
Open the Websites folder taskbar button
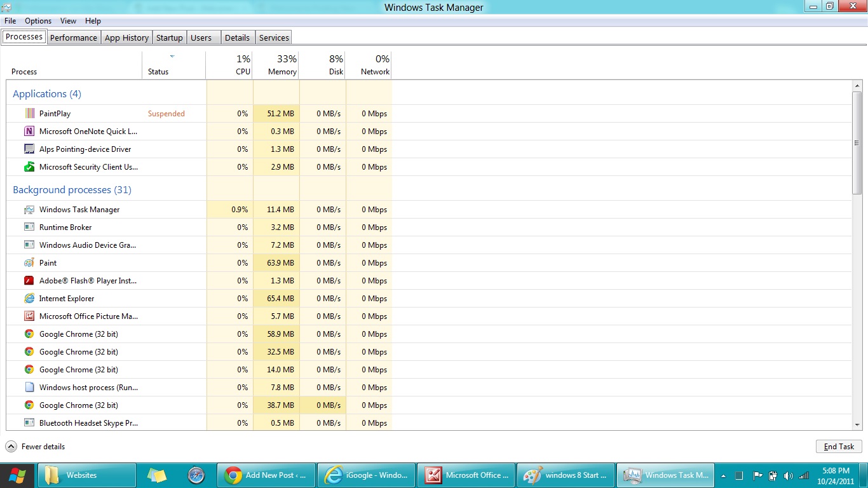pyautogui.click(x=87, y=475)
